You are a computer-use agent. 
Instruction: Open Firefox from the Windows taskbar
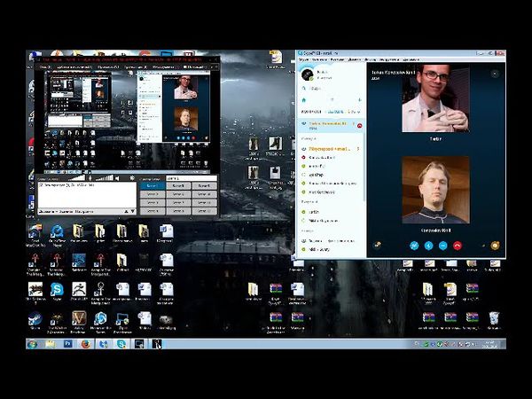85,344
